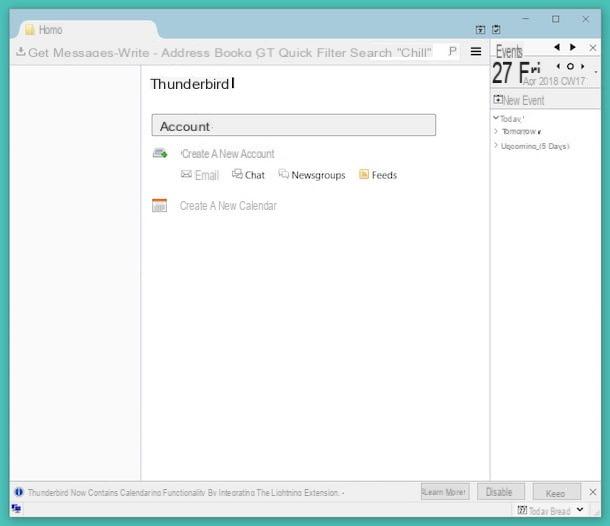Collapse the Today section
610x526 pixels.
coord(496,117)
